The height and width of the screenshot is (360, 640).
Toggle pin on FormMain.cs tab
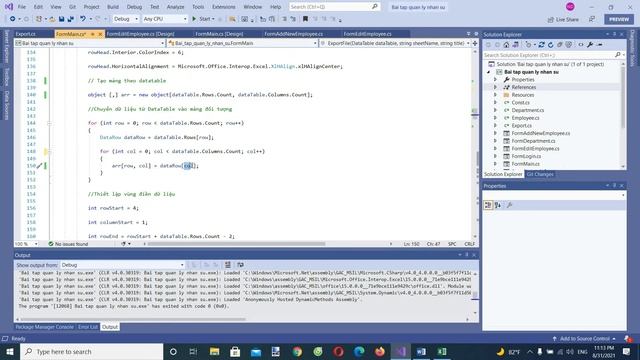click(x=93, y=34)
